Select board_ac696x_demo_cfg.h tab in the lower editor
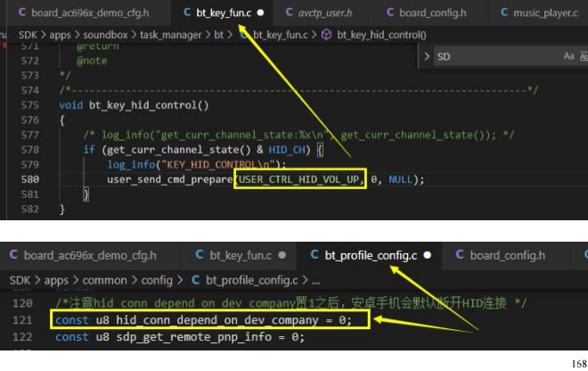The image size is (588, 371). coord(90,255)
